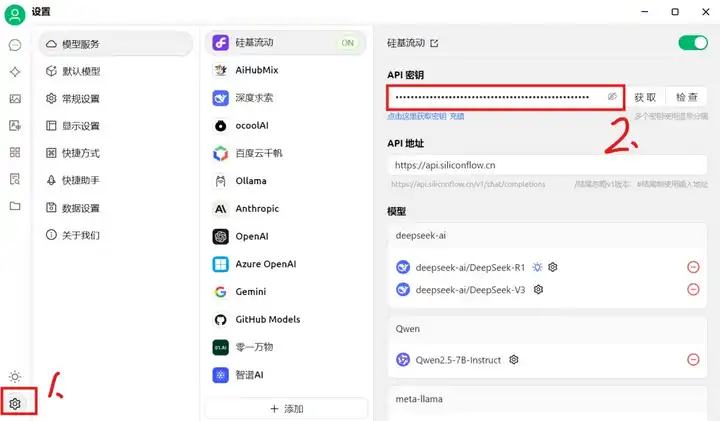Click the 检查 API key button
Image resolution: width=720 pixels, height=421 pixels.
(686, 97)
